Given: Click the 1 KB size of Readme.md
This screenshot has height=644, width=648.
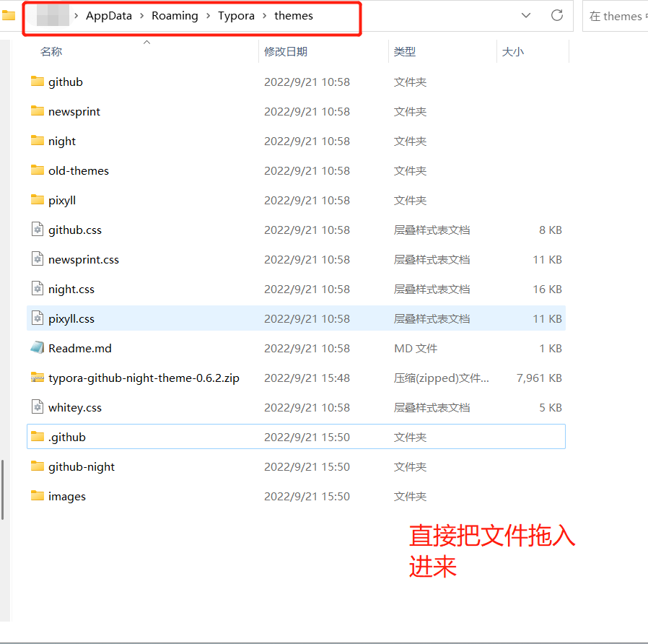Looking at the screenshot, I should pos(551,349).
